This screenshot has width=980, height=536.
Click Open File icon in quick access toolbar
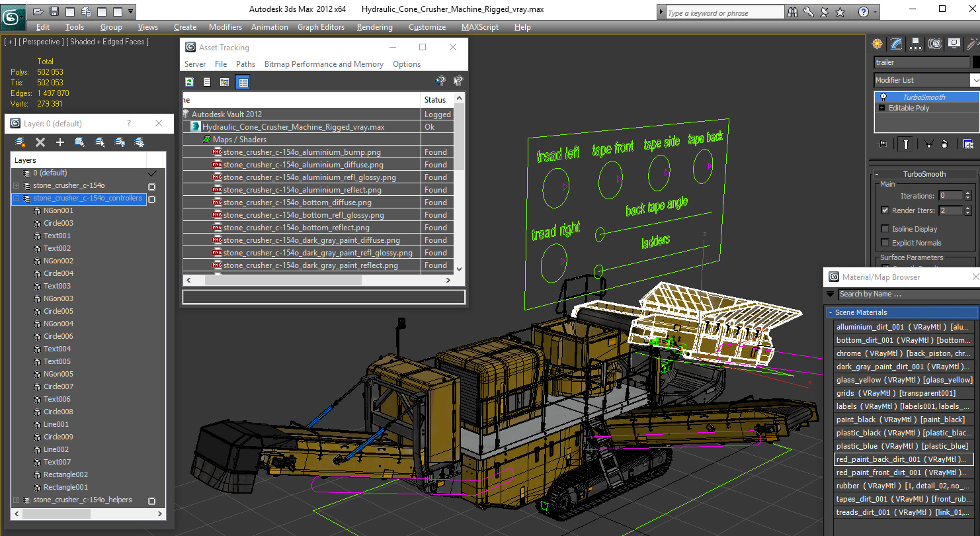pyautogui.click(x=38, y=11)
